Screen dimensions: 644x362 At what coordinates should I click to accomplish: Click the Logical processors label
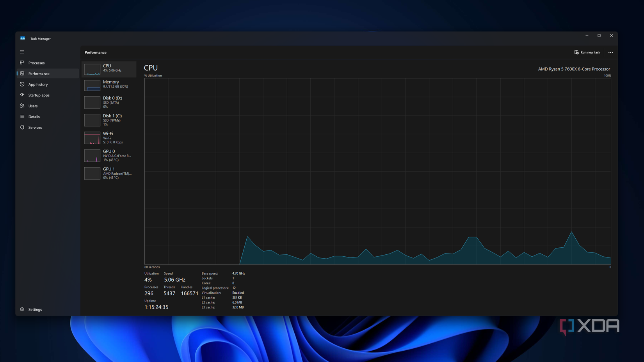pos(215,288)
